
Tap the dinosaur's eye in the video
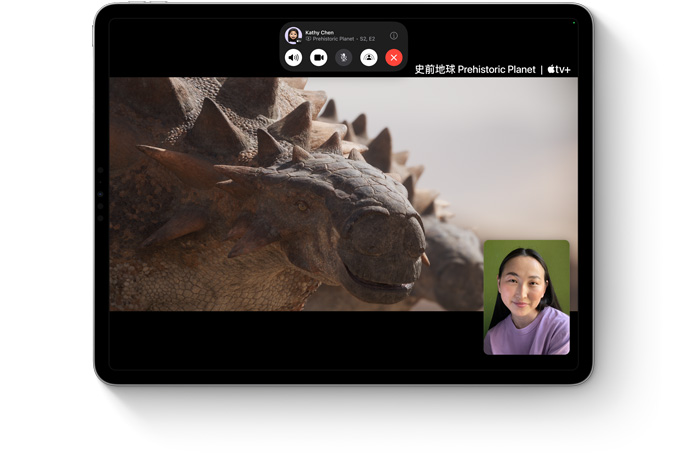coord(301,205)
